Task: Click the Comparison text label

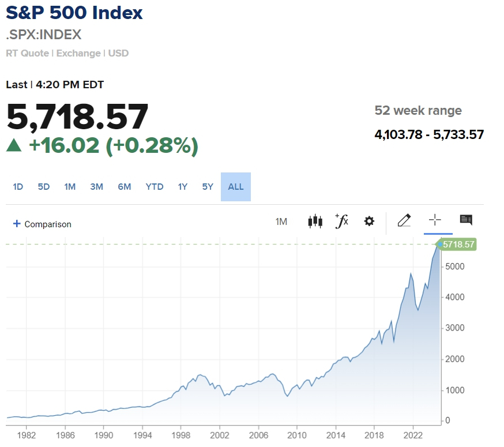Action: [48, 224]
